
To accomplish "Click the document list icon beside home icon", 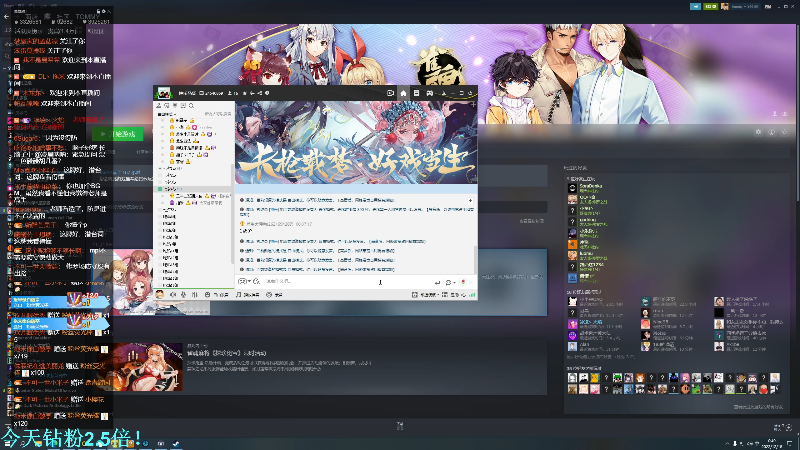I will tap(416, 93).
